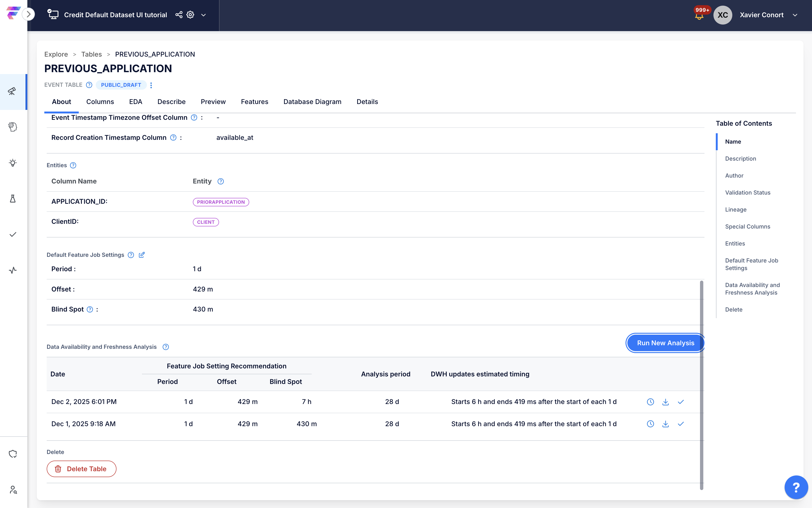
Task: Click the Run New Analysis button
Action: click(x=665, y=343)
